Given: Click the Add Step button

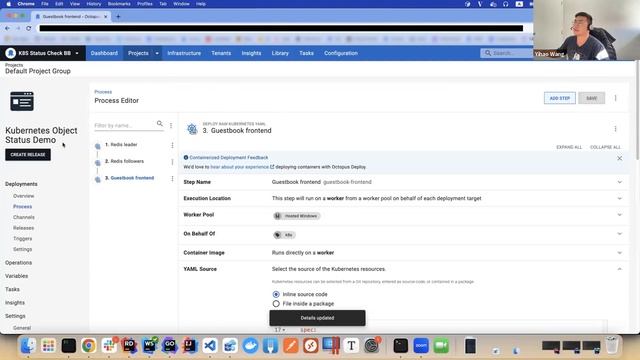Looking at the screenshot, I should (x=560, y=98).
